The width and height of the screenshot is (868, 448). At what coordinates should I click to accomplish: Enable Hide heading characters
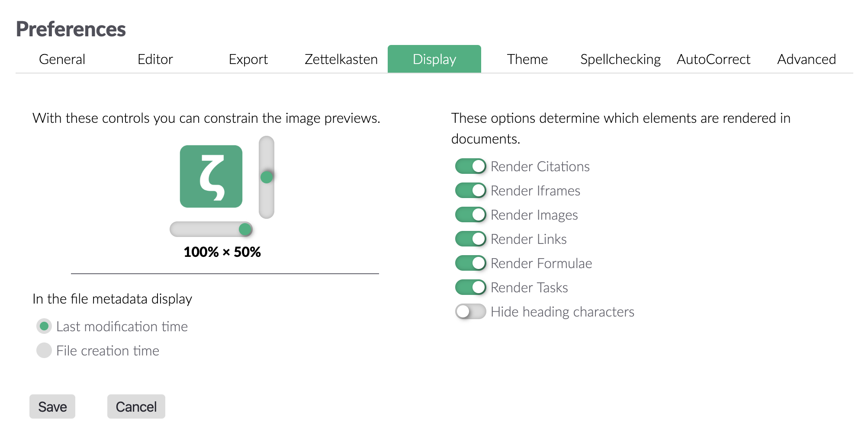point(470,311)
